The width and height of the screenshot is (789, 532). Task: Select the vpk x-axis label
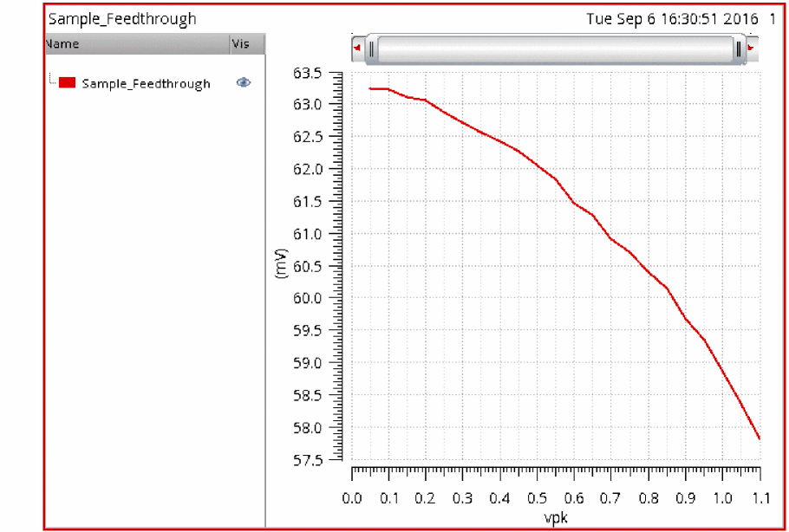556,517
